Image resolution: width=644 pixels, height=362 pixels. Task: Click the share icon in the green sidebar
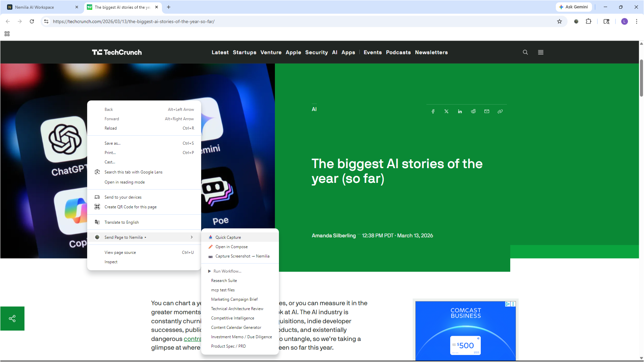tap(12, 318)
